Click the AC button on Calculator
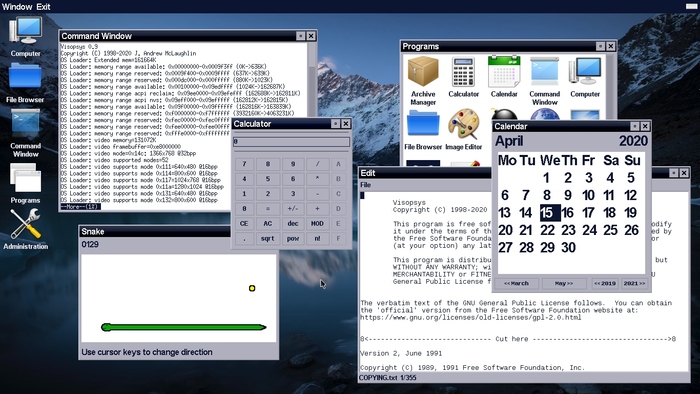This screenshot has height=394, width=700. click(268, 224)
